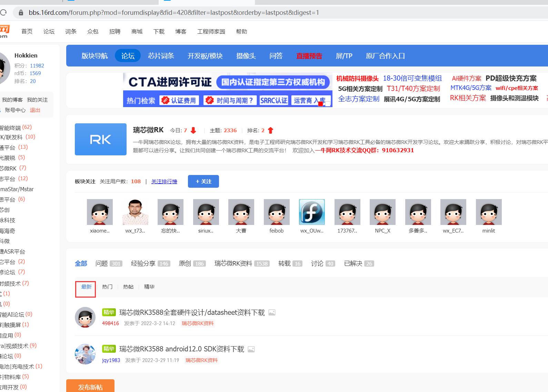Click the blue + 关注 follow button
Image resolution: width=548 pixels, height=392 pixels.
coord(203,182)
